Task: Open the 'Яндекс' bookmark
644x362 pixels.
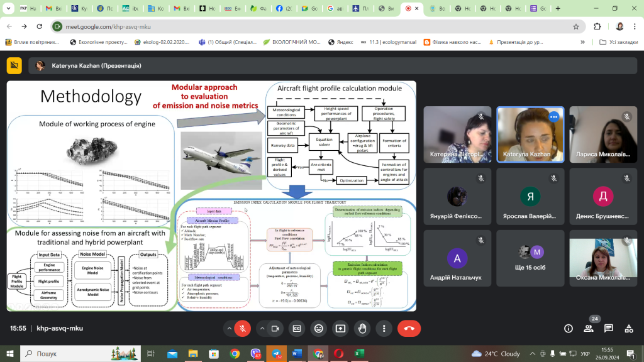Action: [x=340, y=42]
